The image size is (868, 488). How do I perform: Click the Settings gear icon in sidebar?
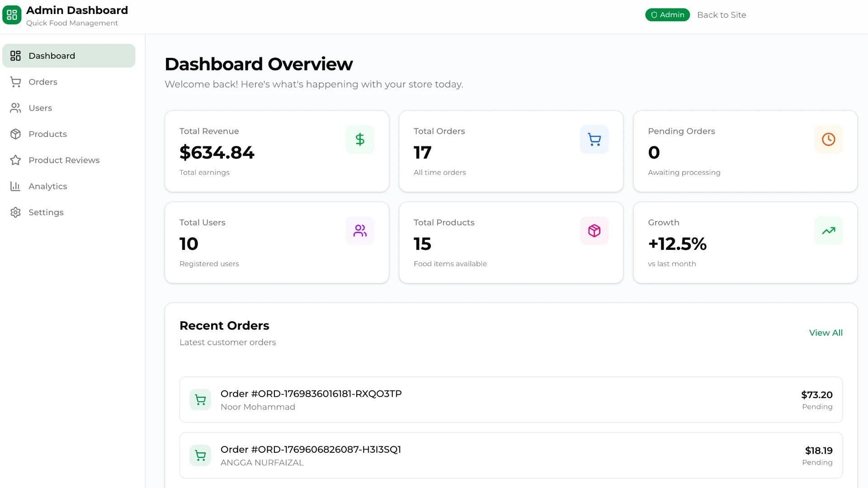15,212
